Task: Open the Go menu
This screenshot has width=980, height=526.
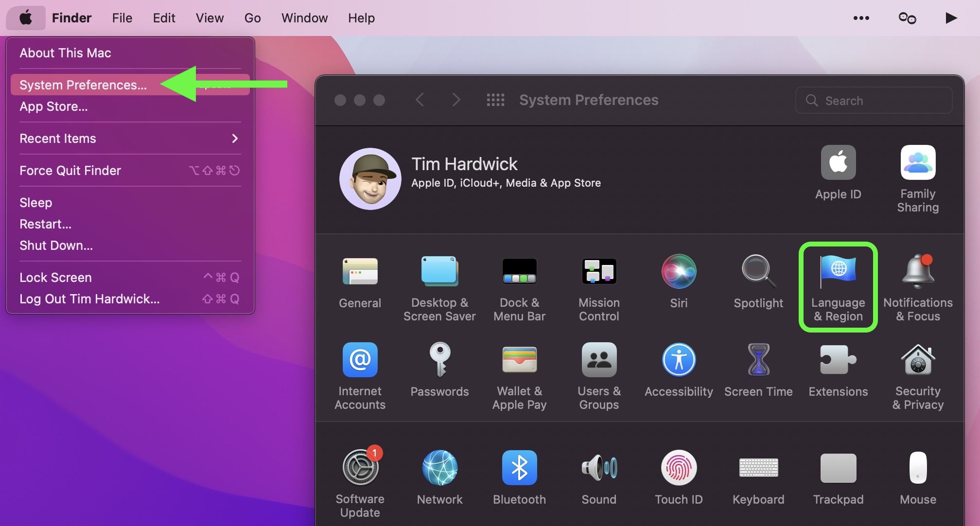Action: click(252, 18)
